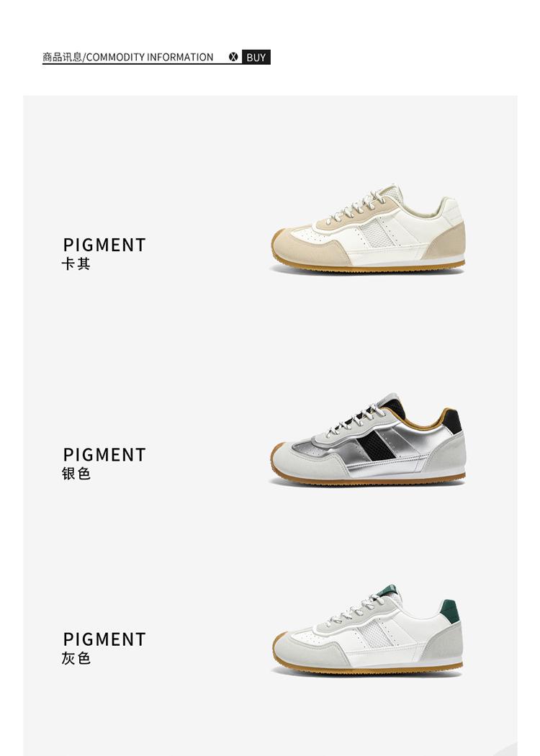This screenshot has height=756, width=540.
Task: Click the 商品讯息 Chinese heading text
Action: pos(62,57)
